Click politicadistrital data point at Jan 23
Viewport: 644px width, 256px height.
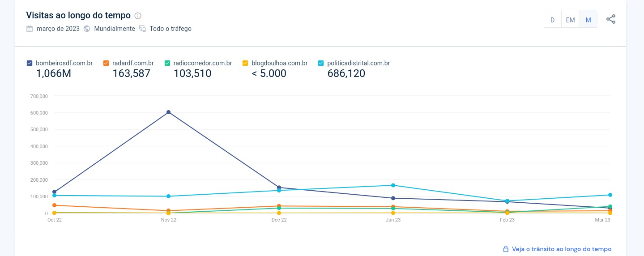393,185
